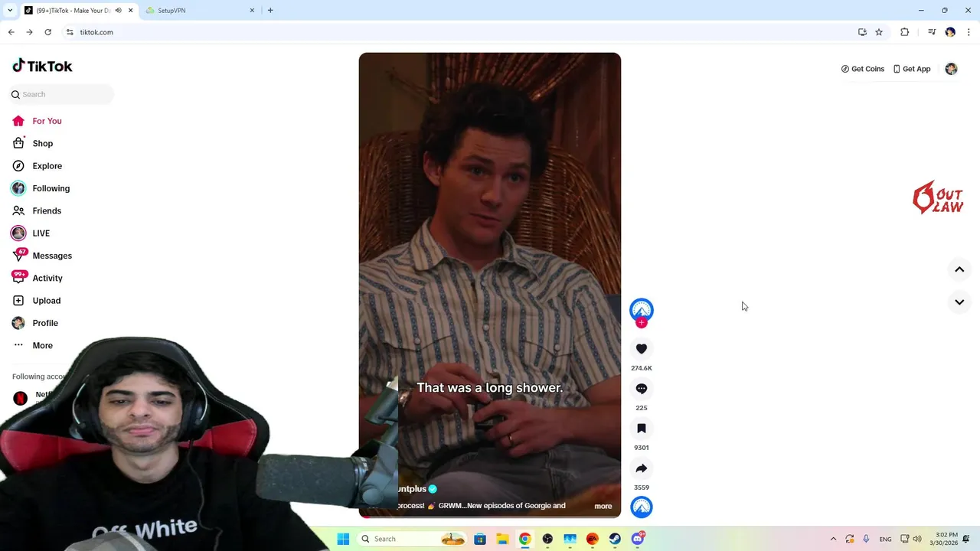This screenshot has width=980, height=551.
Task: Open the sound disc icon below share
Action: (x=642, y=507)
